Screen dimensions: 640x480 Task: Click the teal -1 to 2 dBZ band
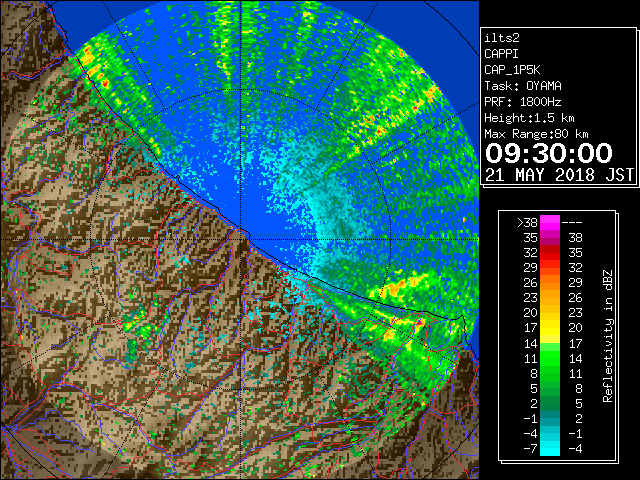[x=550, y=419]
